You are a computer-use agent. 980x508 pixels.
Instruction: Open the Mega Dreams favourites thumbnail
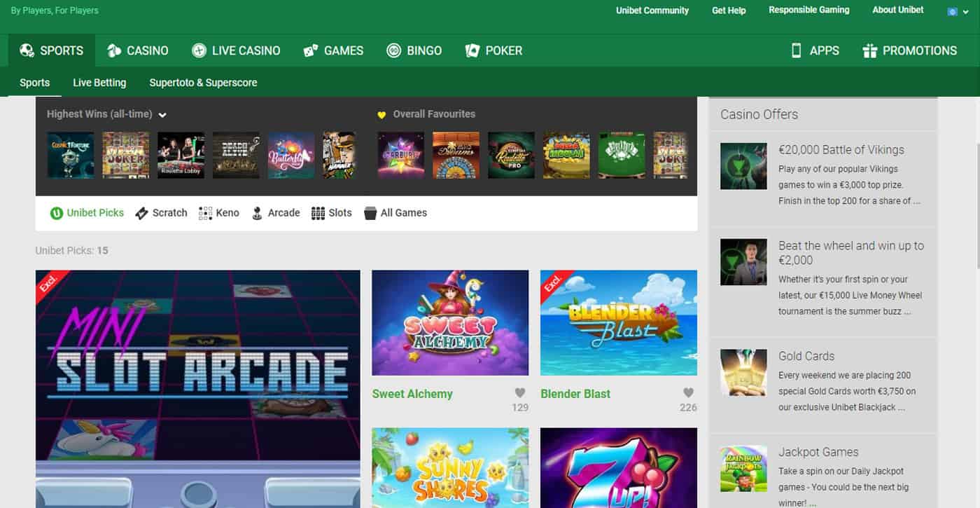(456, 155)
